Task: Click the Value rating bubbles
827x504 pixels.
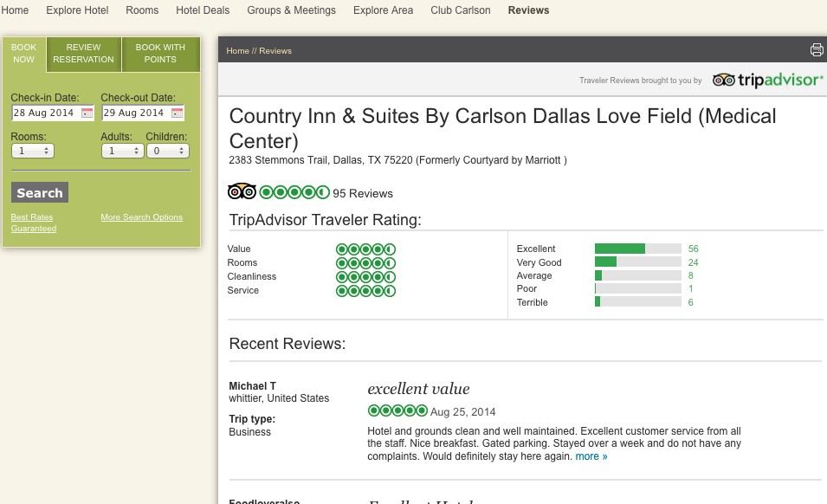Action: pos(365,249)
